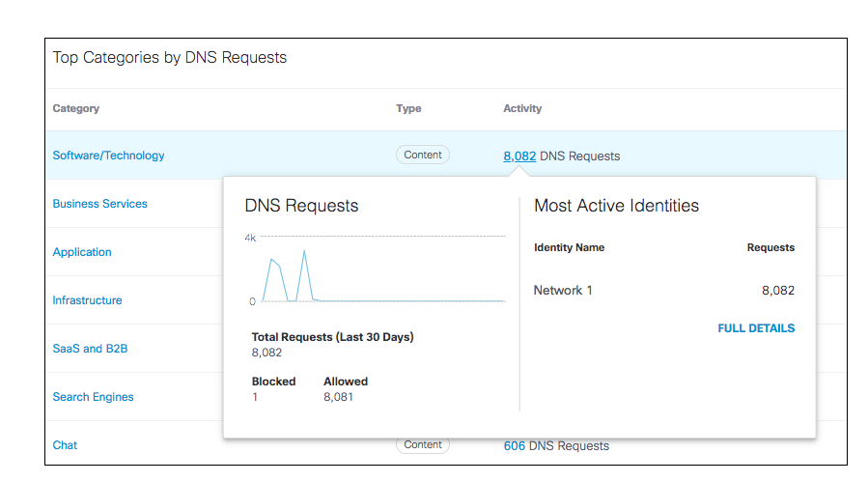Click Total Requests (Last 30 Days) label
This screenshot has height=482, width=868.
333,337
